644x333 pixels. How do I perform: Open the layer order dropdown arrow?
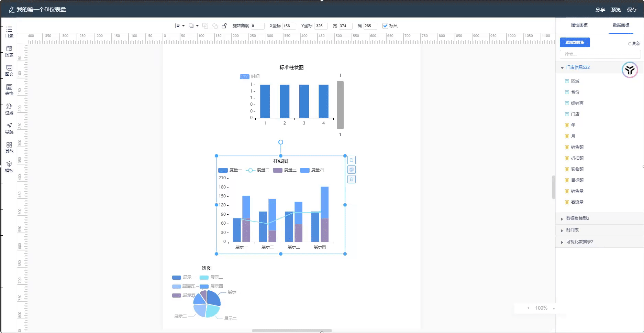197,26
